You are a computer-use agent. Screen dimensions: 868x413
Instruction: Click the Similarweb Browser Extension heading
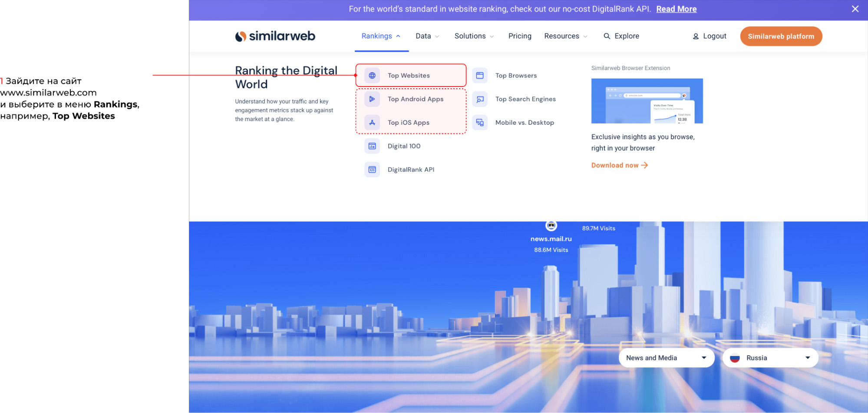tap(630, 68)
